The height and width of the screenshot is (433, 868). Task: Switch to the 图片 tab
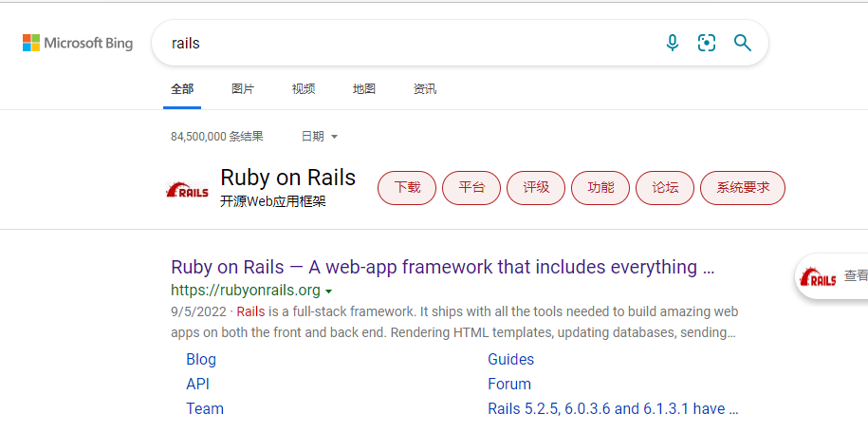coord(243,88)
